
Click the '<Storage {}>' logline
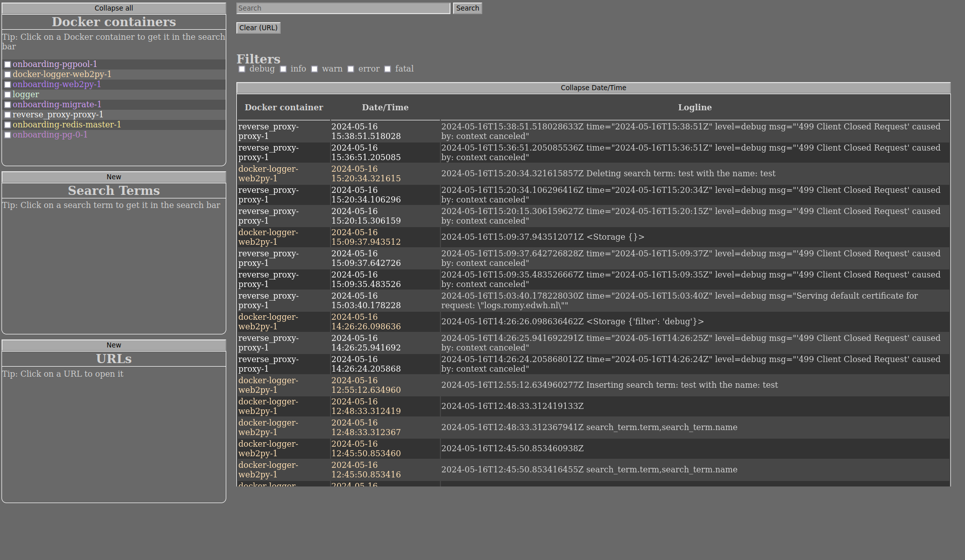point(695,237)
